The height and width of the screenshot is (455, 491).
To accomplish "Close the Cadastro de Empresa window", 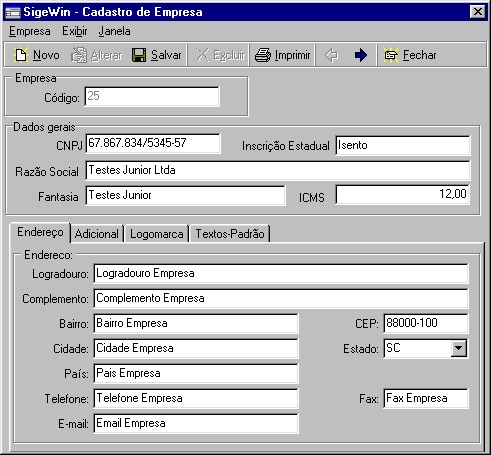I will click(x=478, y=12).
